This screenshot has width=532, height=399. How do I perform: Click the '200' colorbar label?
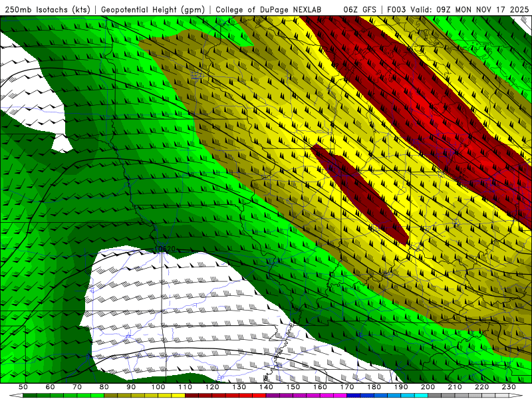point(428,387)
